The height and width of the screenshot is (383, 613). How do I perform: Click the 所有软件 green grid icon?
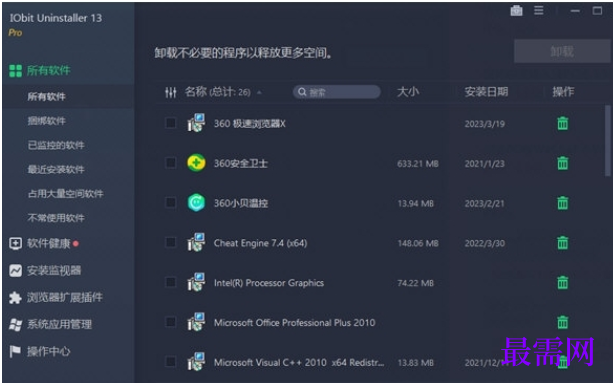15,71
